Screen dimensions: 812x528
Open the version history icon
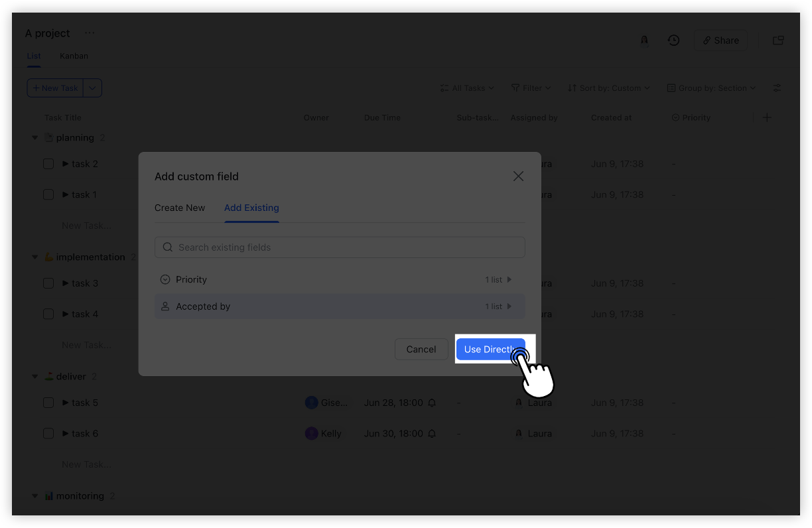click(x=673, y=40)
